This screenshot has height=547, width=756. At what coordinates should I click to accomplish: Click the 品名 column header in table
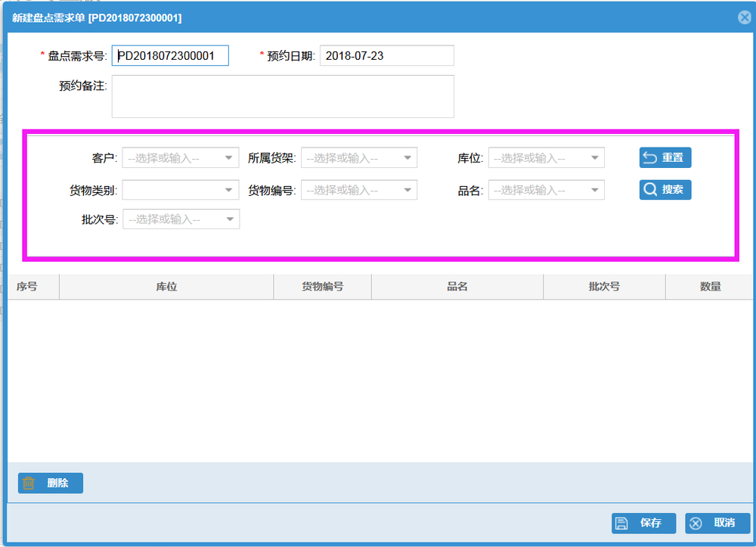(457, 287)
